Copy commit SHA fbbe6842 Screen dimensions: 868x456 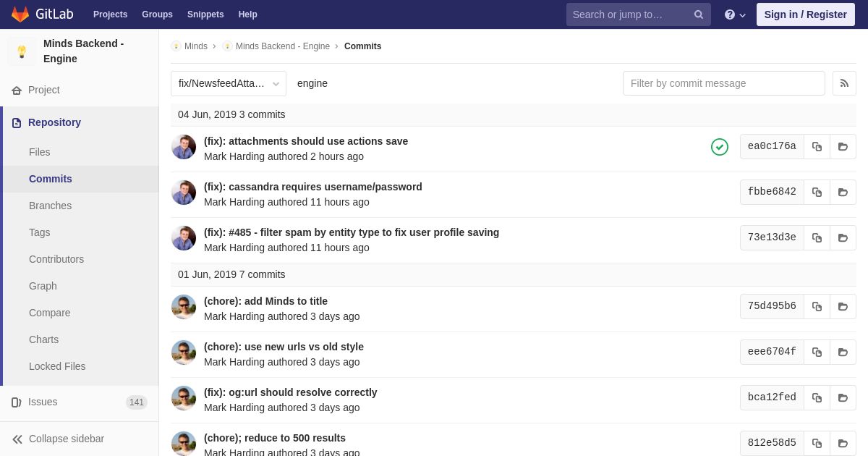(817, 192)
